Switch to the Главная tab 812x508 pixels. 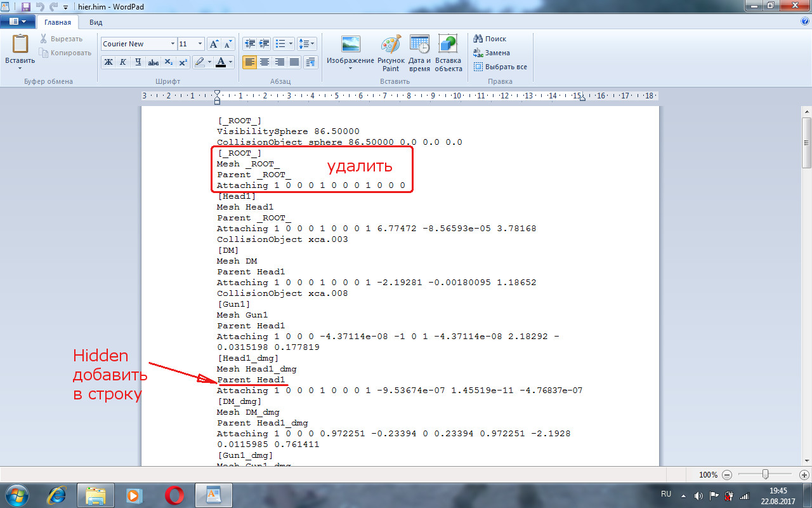58,22
